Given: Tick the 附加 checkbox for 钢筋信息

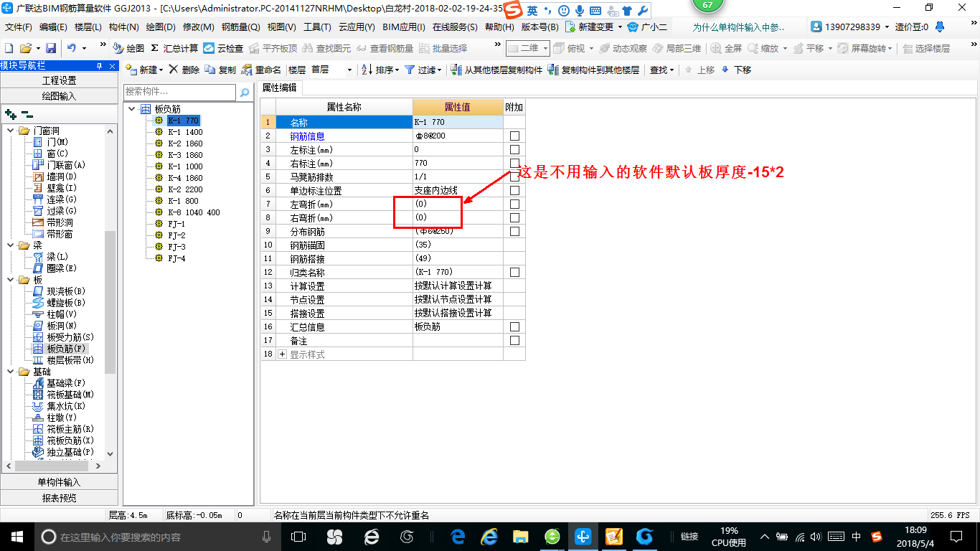Looking at the screenshot, I should click(x=514, y=136).
